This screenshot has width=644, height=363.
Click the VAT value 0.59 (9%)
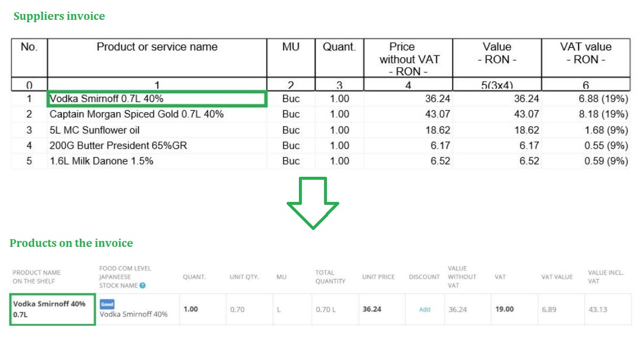(x=606, y=161)
